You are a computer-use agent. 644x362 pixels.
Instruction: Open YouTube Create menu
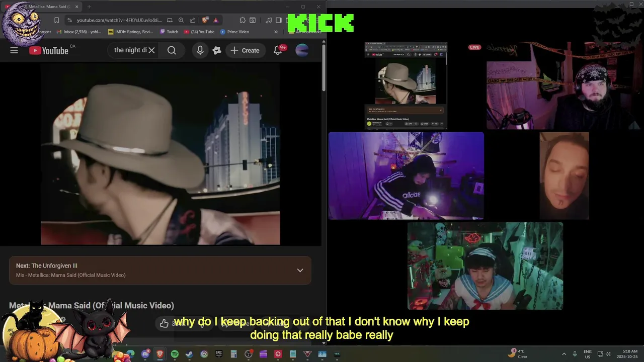pyautogui.click(x=245, y=50)
